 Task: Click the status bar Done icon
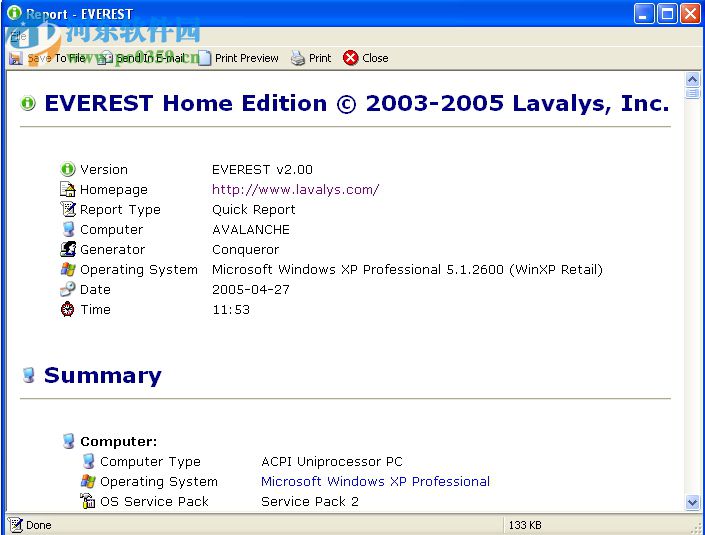click(15, 525)
